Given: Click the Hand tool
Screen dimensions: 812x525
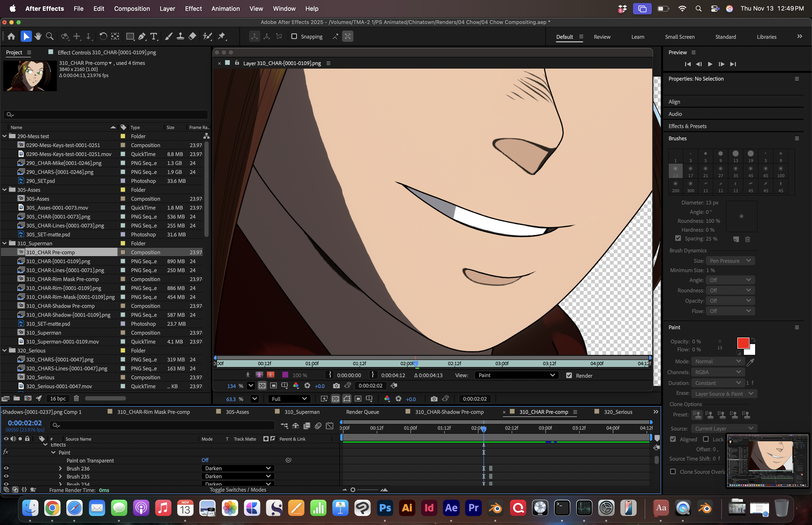Looking at the screenshot, I should click(38, 36).
